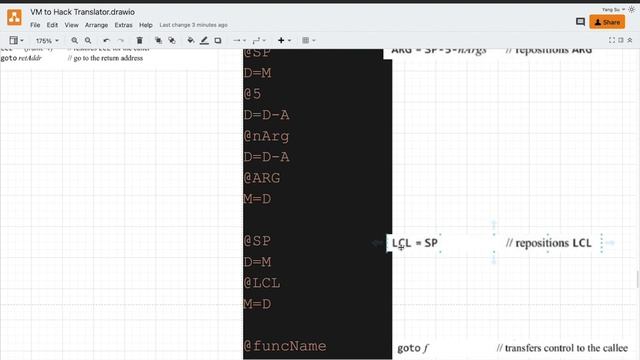Screen dimensions: 640x360
Task: Click the '@ARG' code line
Action: click(262, 178)
